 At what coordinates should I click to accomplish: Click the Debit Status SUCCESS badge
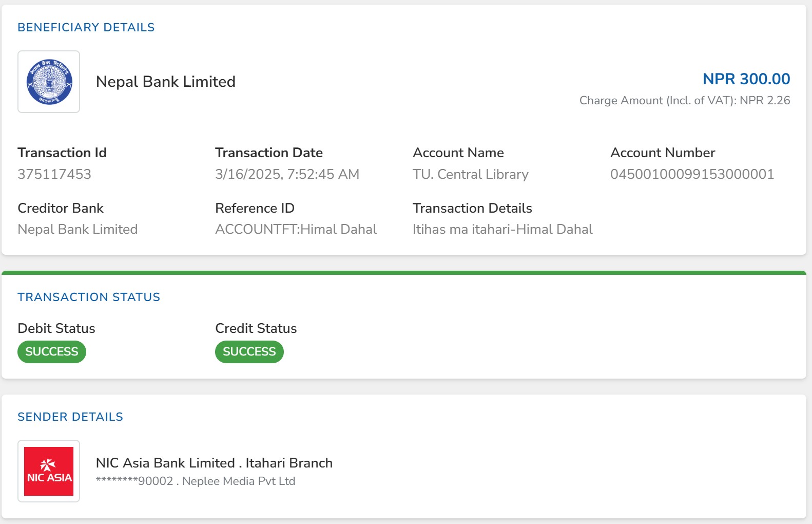point(52,352)
